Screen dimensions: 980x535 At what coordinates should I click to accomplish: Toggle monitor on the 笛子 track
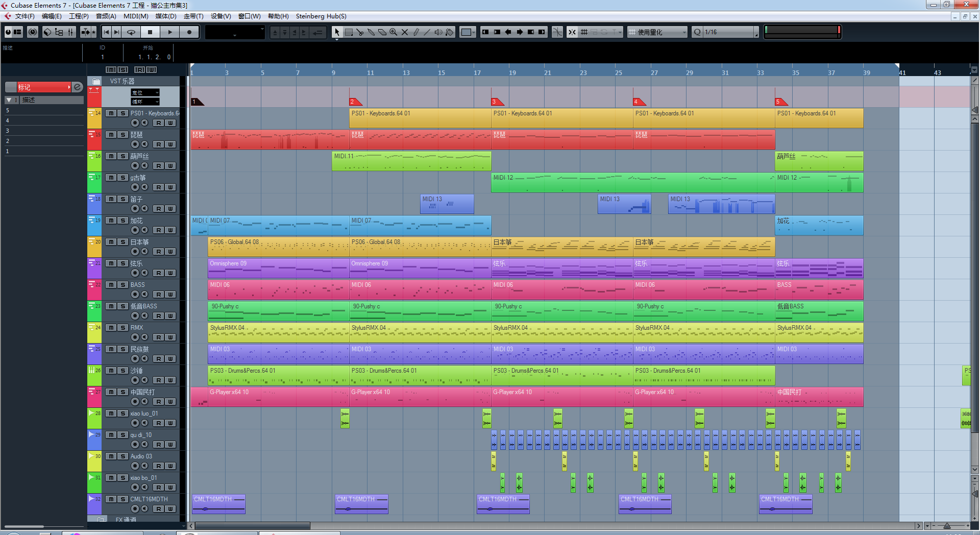[x=144, y=209]
